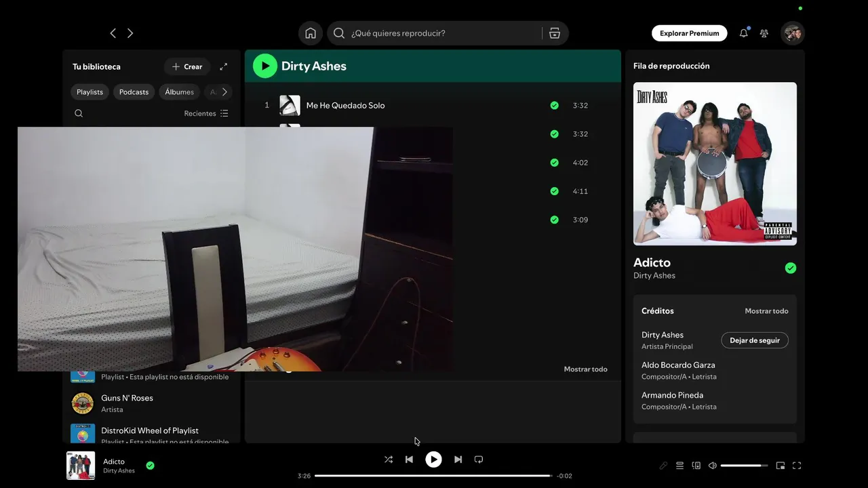
Task: Open the Browse icon in search bar
Action: [x=555, y=33]
